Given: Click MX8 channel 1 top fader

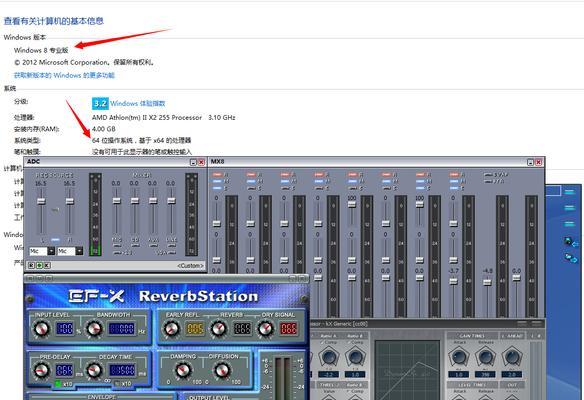Looking at the screenshot, I should point(216,223).
